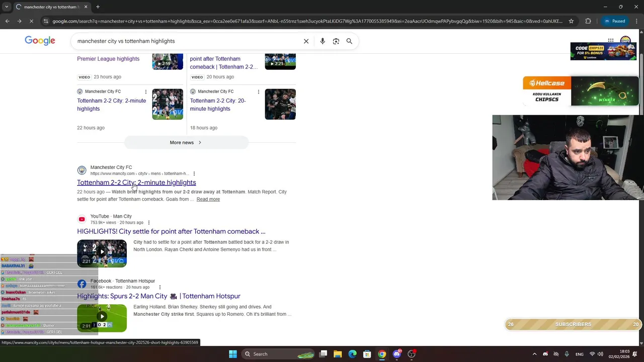Click Discord icon in system tray
The width and height of the screenshot is (644, 362).
545,354
